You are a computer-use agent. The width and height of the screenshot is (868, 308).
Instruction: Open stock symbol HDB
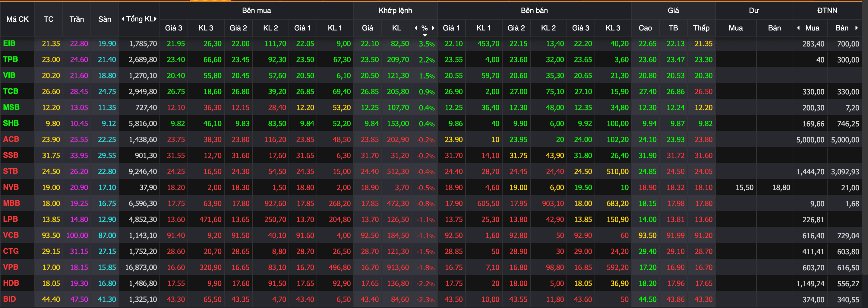(11, 283)
